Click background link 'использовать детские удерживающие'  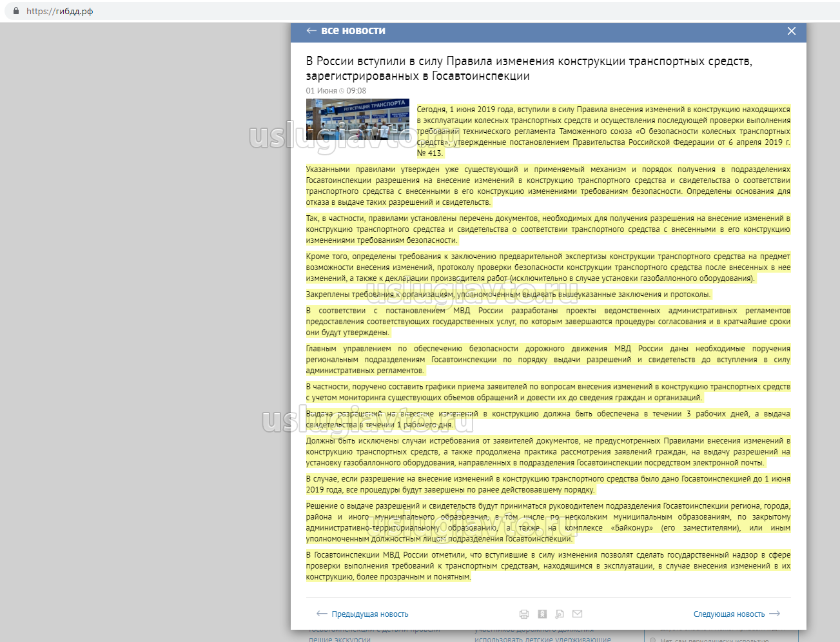(542, 639)
